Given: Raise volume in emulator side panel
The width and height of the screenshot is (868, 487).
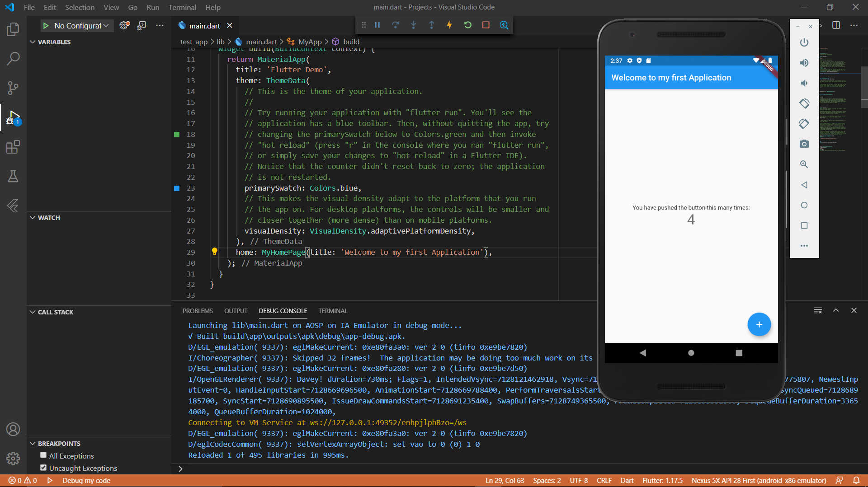Looking at the screenshot, I should 804,63.
